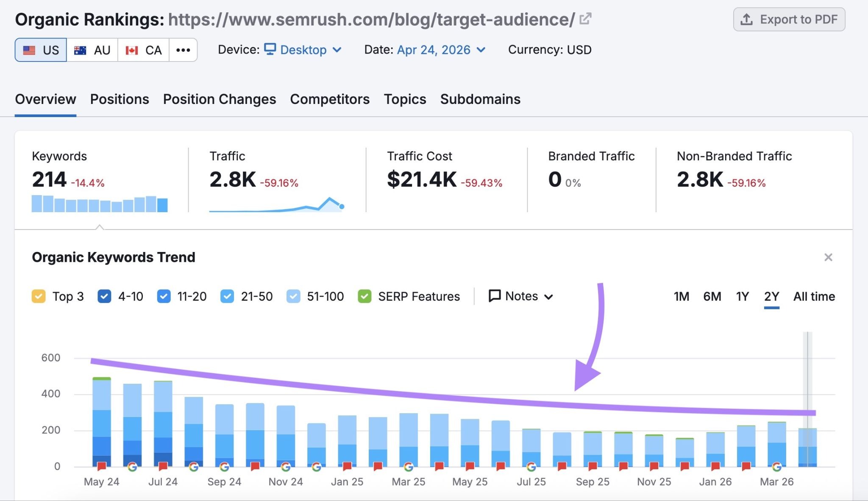Switch to the Subdomains tab
Screen dimensions: 868x501
pos(480,99)
